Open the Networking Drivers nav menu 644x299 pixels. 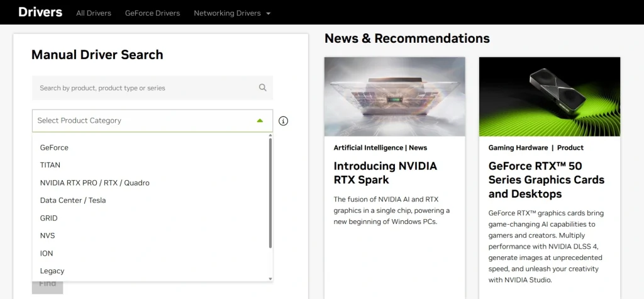[x=227, y=13]
